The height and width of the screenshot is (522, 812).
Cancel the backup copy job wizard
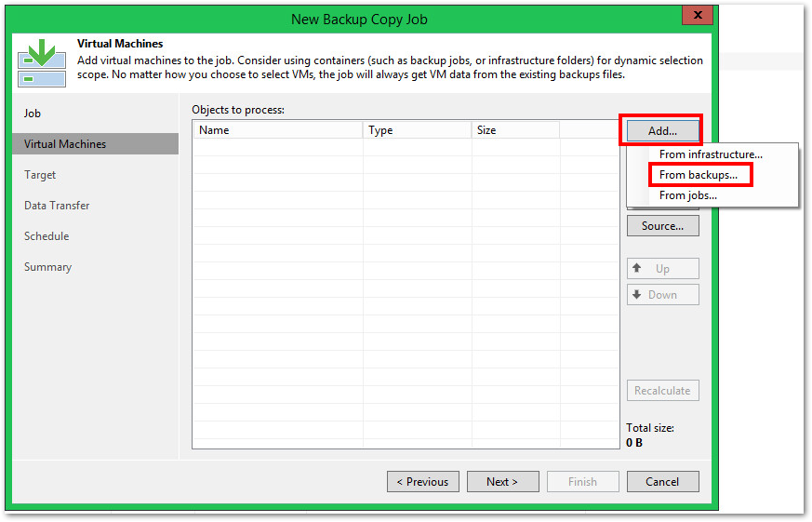[x=662, y=482]
